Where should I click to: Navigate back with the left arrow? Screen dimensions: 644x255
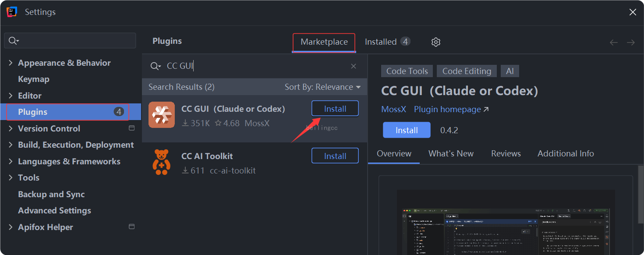[614, 42]
